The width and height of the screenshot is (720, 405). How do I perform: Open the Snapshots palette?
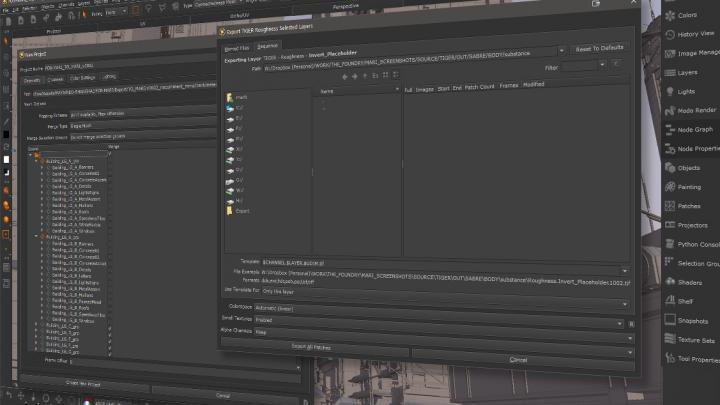693,321
